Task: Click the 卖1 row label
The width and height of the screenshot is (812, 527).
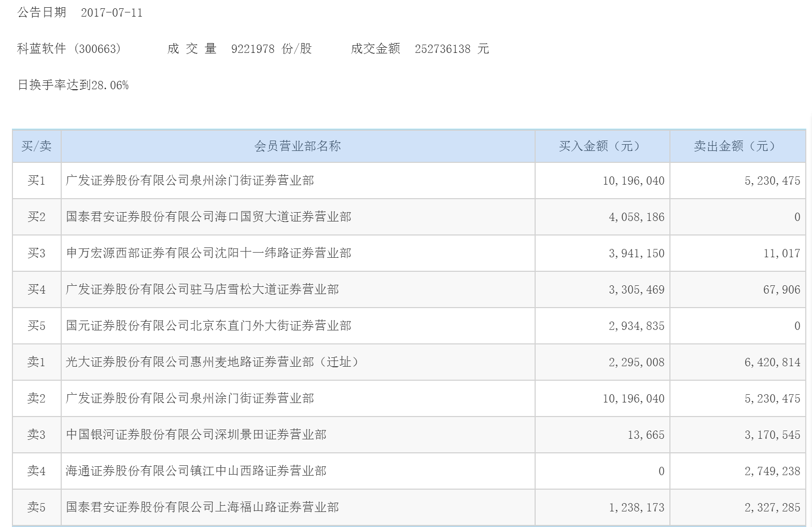Action: tap(36, 362)
